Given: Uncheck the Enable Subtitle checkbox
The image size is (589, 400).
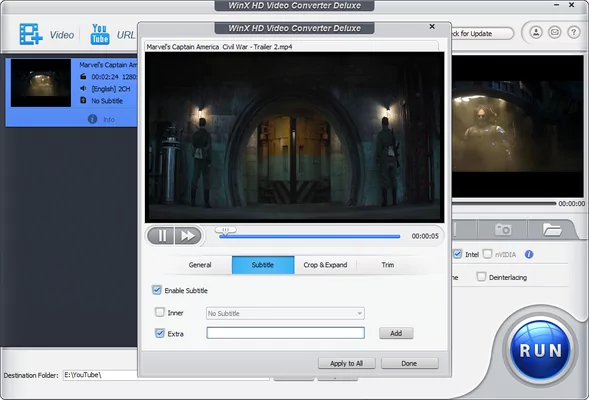Looking at the screenshot, I should [x=157, y=290].
